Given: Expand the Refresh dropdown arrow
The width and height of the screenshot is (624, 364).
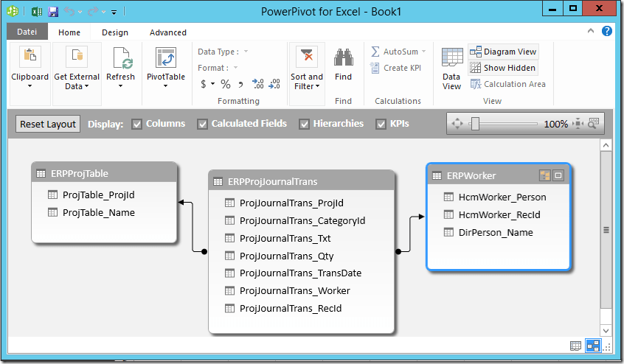Looking at the screenshot, I should 120,86.
